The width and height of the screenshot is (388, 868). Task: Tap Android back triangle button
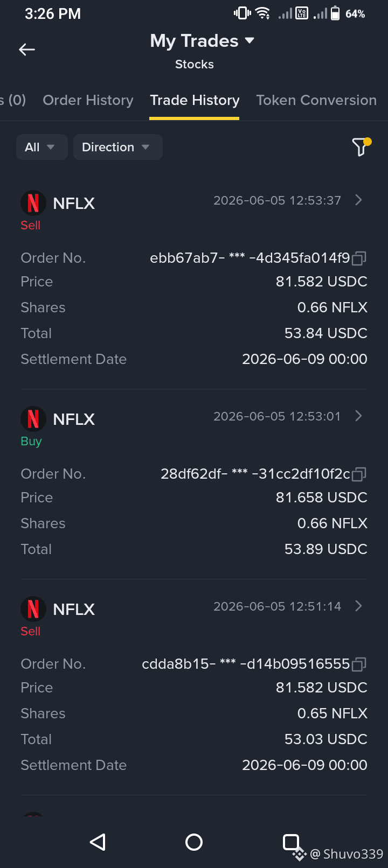[98, 842]
